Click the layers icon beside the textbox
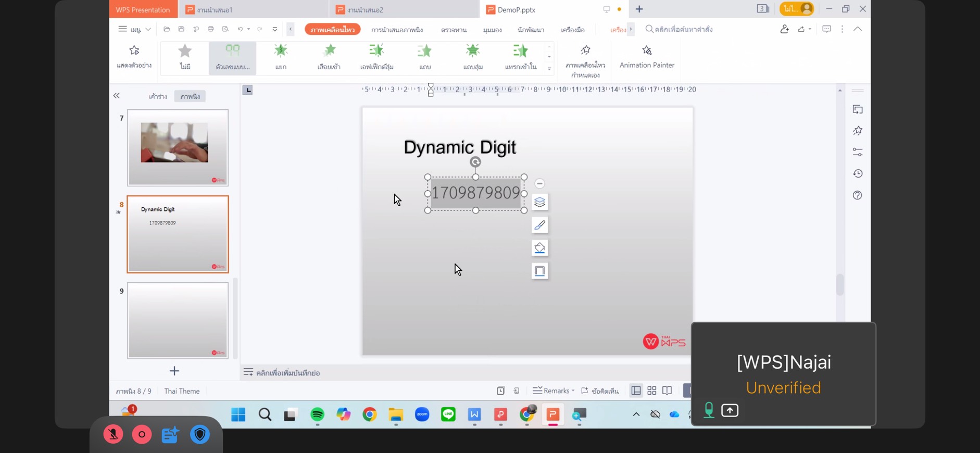Viewport: 980px width, 453px height. (x=539, y=202)
